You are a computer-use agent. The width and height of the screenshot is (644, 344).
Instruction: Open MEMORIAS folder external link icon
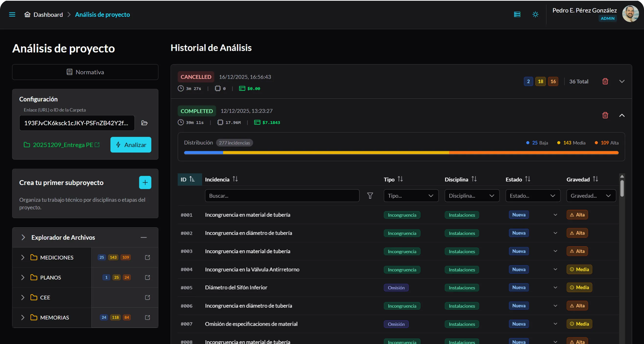[x=148, y=318]
